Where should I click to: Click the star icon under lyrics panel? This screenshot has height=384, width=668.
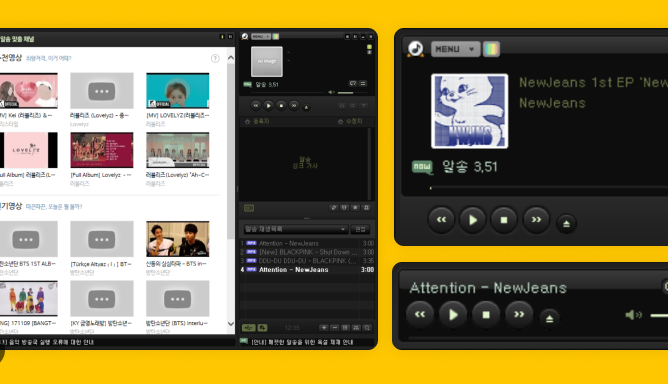click(x=355, y=208)
